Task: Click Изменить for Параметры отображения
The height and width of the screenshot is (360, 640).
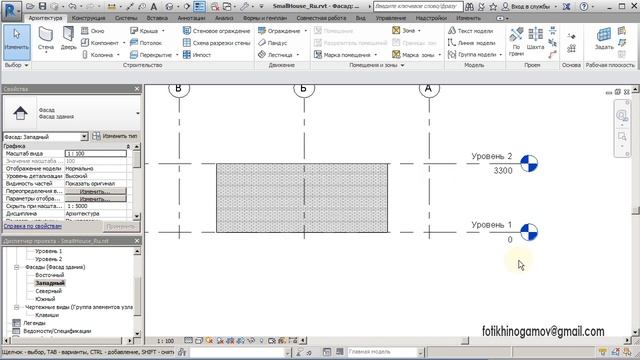Action: (96, 199)
